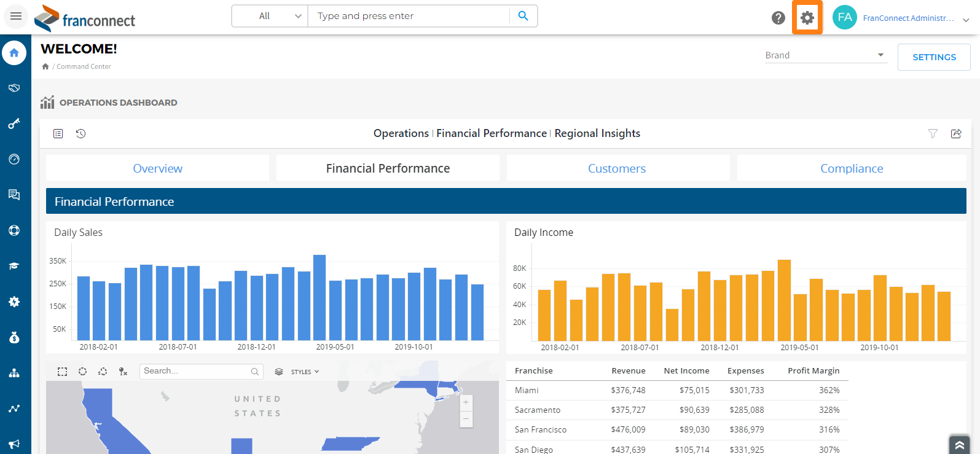Click the scroll-to-top double chevron button

tap(959, 445)
